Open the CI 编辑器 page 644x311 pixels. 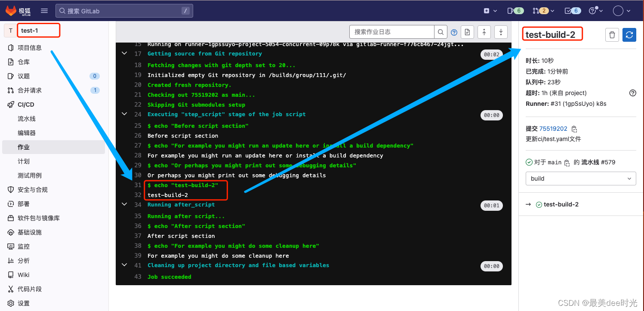[x=27, y=133]
